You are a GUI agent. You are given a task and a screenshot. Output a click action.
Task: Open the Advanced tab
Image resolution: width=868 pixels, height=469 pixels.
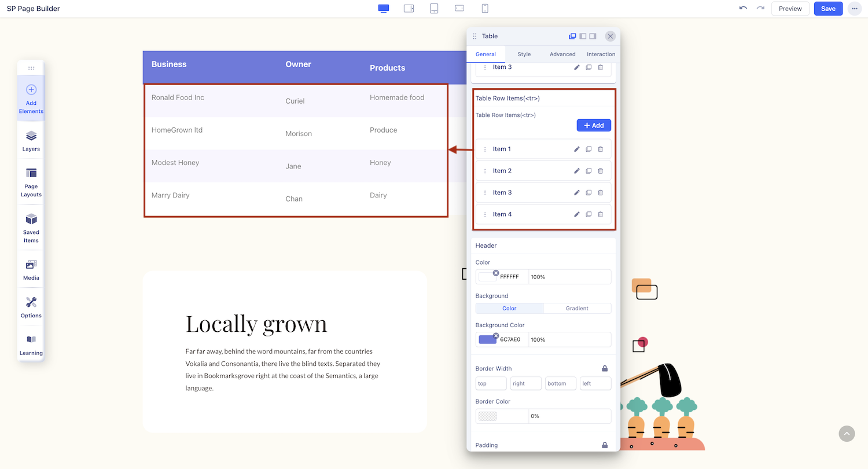(x=562, y=54)
